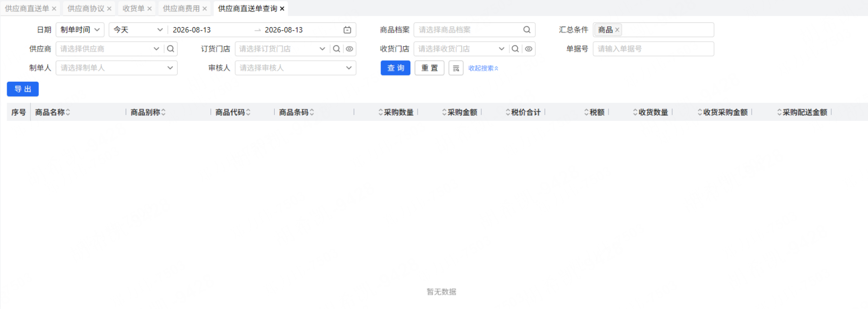Open the 审核人 dropdown
This screenshot has width=868, height=309.
295,68
